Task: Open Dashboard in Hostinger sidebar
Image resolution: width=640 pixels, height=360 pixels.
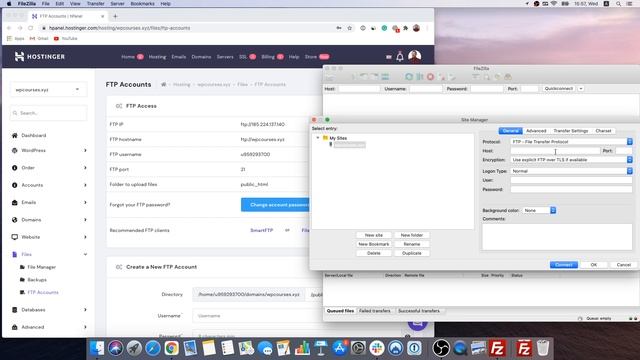Action: point(33,136)
